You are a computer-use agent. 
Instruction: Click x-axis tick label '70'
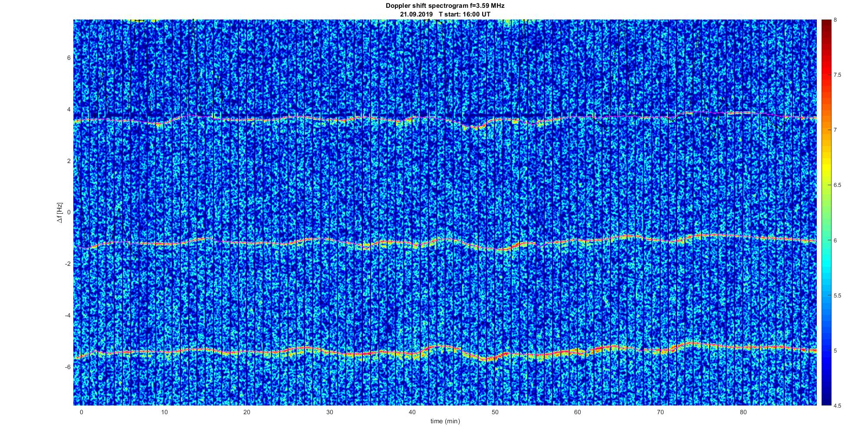(x=661, y=412)
